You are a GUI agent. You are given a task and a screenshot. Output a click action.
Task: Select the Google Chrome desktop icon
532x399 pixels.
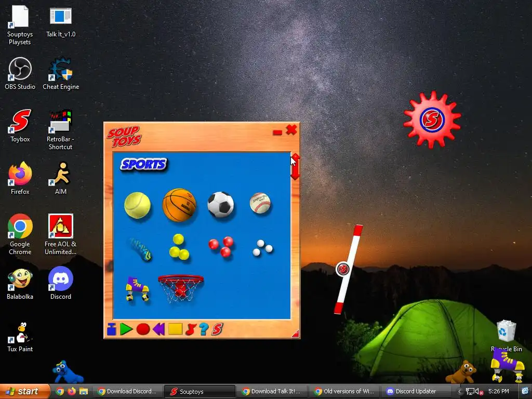[20, 234]
